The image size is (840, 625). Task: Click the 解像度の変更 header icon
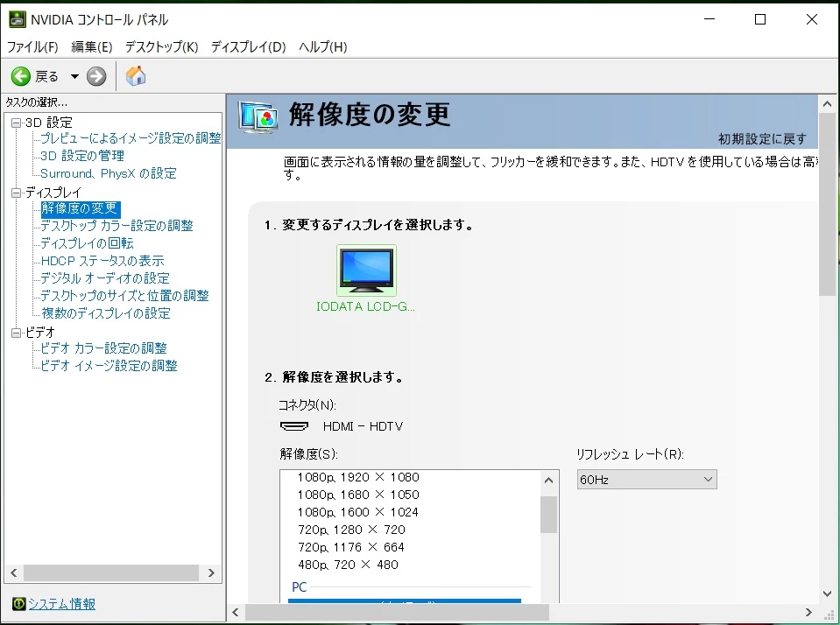pyautogui.click(x=258, y=117)
